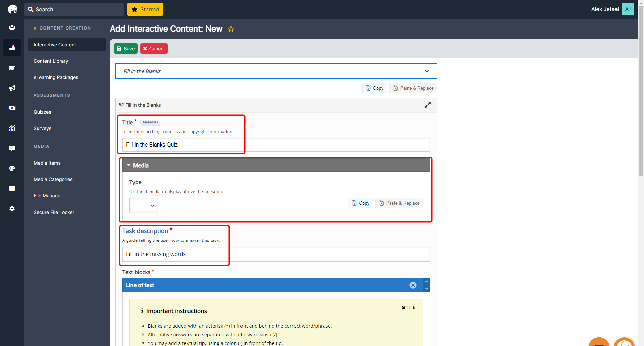This screenshot has width=644, height=346.
Task: Open the settings gear sidebar icon
Action: pyautogui.click(x=12, y=209)
